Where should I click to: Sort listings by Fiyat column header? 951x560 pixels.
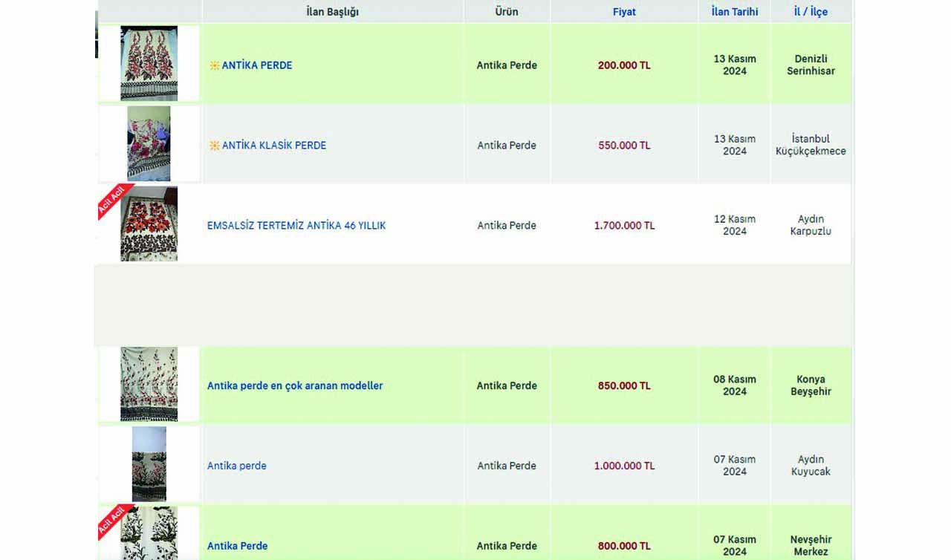click(624, 12)
